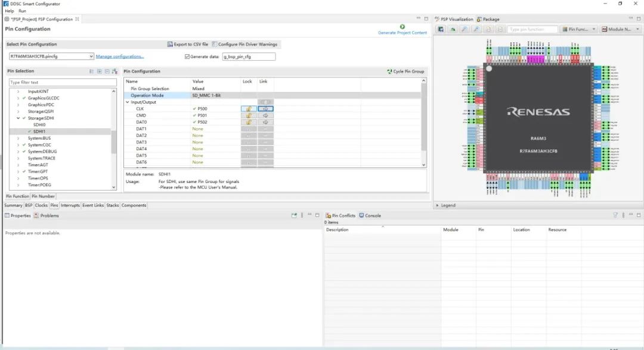Viewport: 644px width, 350px height.
Task: Click the collapse-all icon in Pin Selection
Action: pos(107,72)
